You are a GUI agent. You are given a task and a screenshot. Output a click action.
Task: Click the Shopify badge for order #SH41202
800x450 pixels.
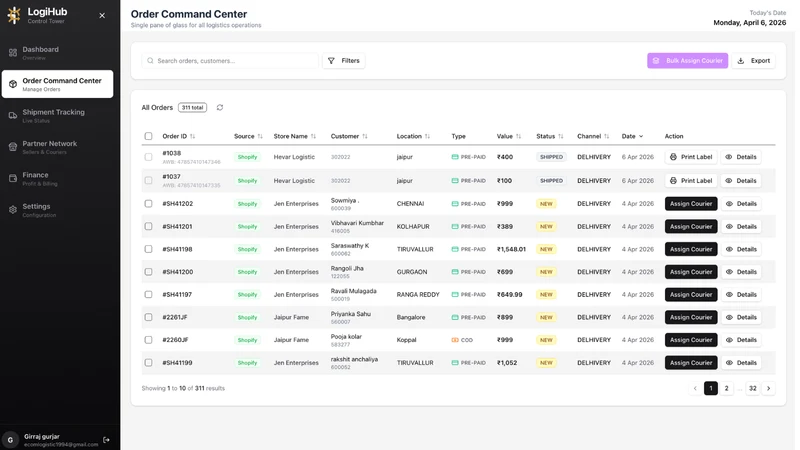[247, 204]
